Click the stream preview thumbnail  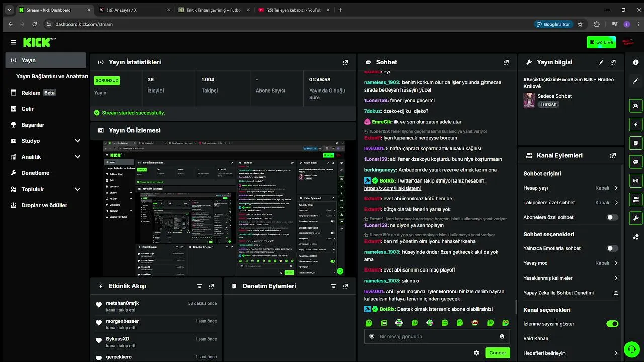tap(223, 208)
